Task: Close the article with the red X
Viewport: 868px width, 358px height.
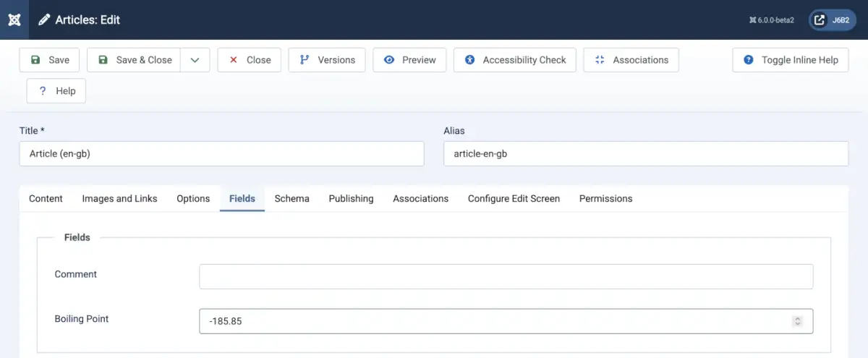Action: point(249,60)
